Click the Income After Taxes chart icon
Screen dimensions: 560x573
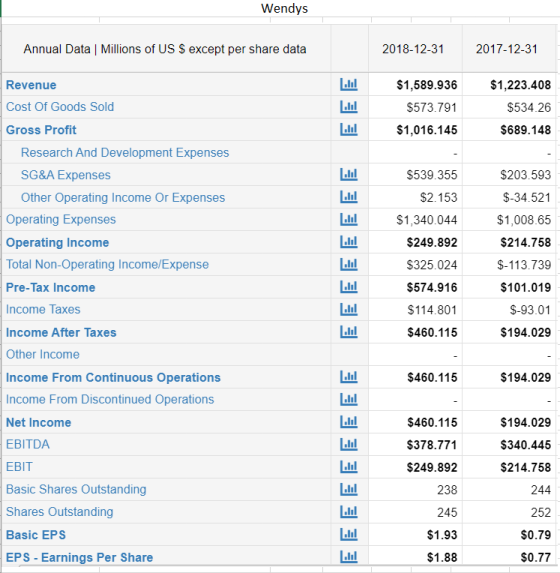point(349,332)
